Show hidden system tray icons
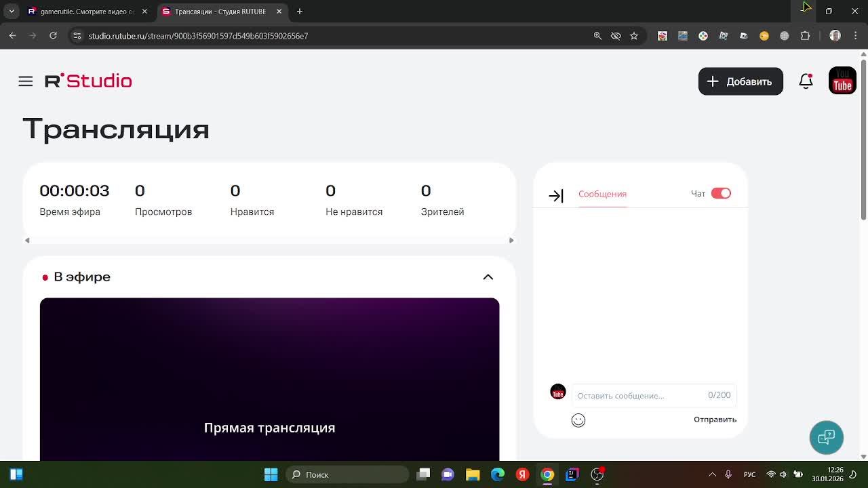 (x=712, y=474)
